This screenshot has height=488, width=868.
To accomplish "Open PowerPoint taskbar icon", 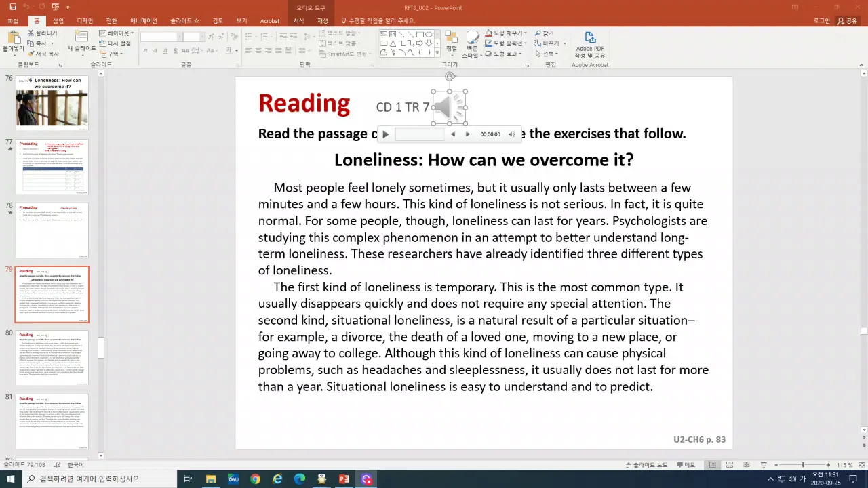I will (344, 479).
